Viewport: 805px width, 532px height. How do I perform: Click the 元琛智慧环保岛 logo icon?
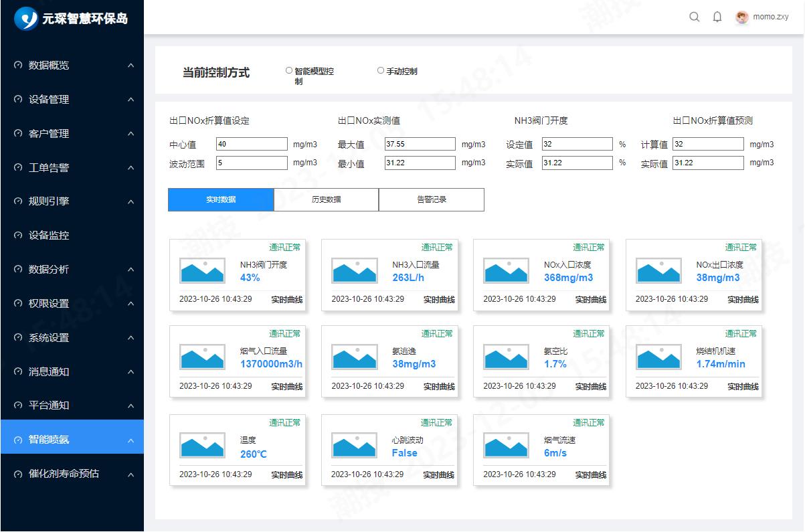(27, 18)
